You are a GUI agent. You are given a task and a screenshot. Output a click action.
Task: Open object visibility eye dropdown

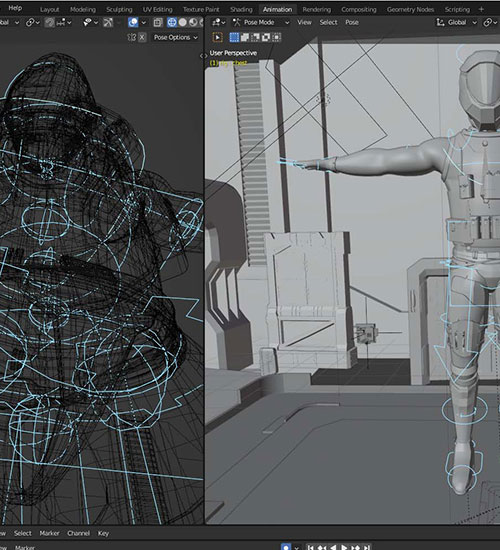pos(90,23)
